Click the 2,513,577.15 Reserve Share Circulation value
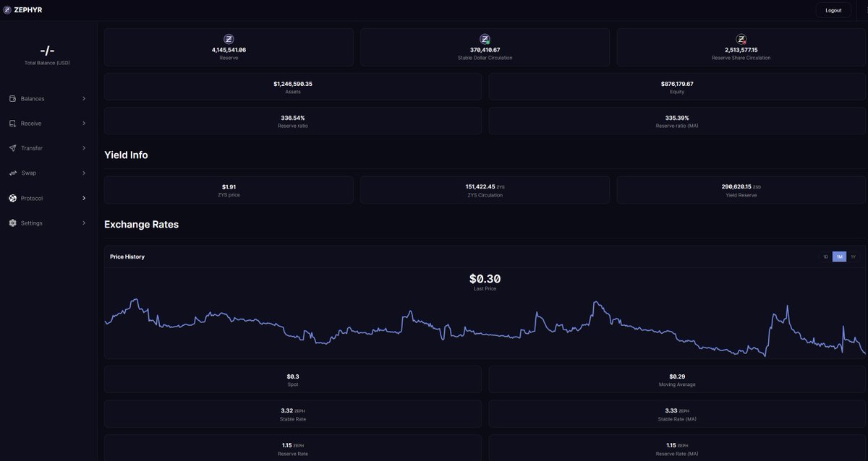The height and width of the screenshot is (461, 868). (x=741, y=50)
